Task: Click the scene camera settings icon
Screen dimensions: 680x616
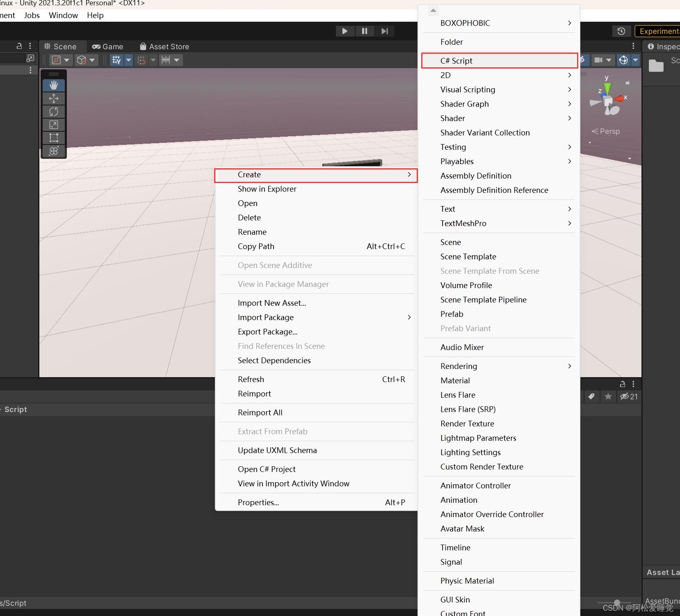Action: coord(598,60)
